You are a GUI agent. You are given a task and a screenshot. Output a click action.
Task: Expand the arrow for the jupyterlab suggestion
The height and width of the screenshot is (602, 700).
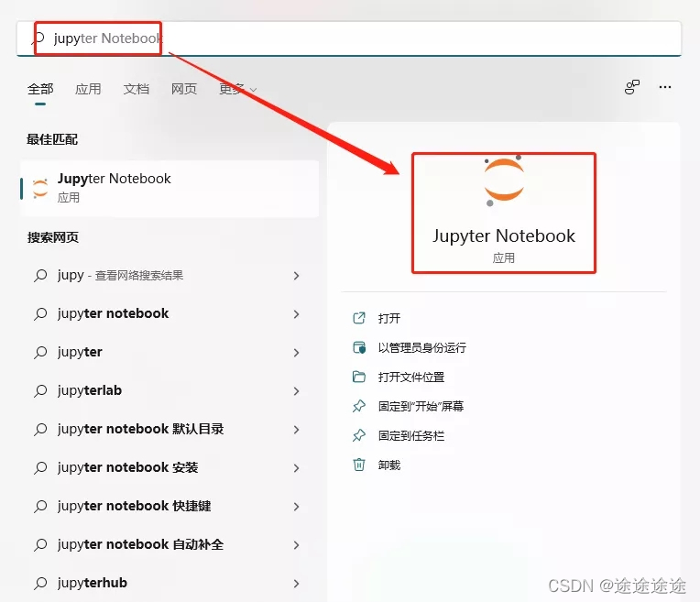pos(297,391)
